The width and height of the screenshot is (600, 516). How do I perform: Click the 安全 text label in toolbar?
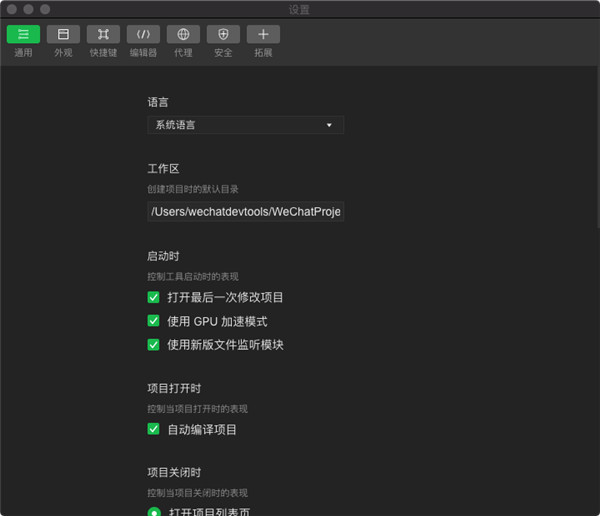pos(223,52)
